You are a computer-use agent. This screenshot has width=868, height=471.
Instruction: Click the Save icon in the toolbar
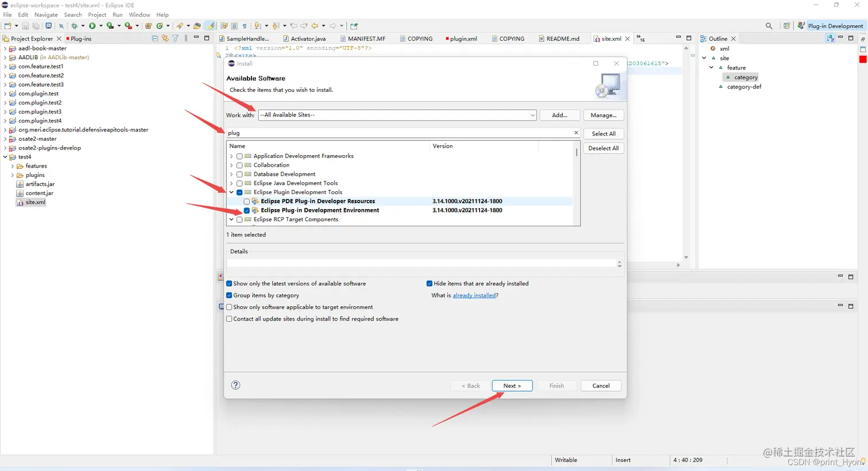[x=25, y=26]
